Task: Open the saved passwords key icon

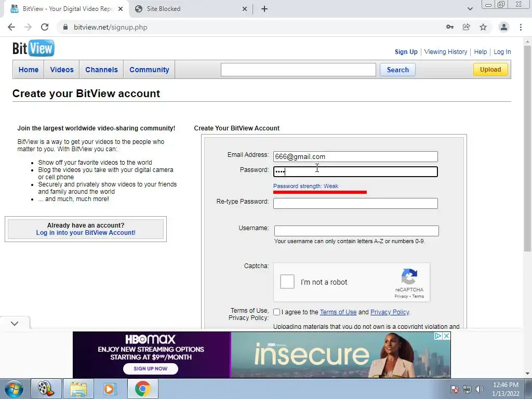Action: pos(450,27)
